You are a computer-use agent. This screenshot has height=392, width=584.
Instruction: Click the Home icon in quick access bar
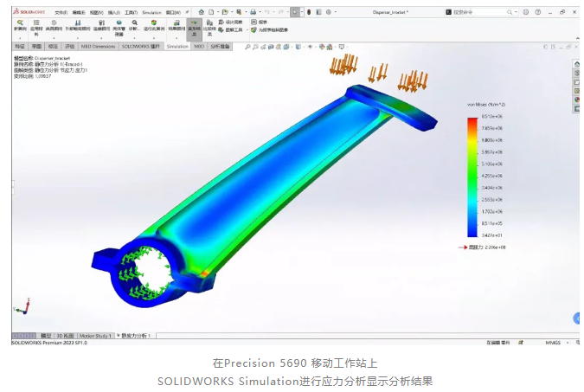point(201,12)
